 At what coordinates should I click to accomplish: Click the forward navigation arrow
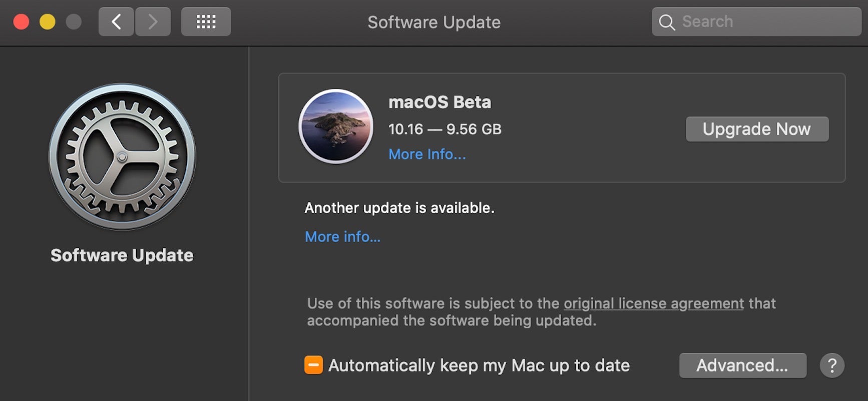point(153,21)
